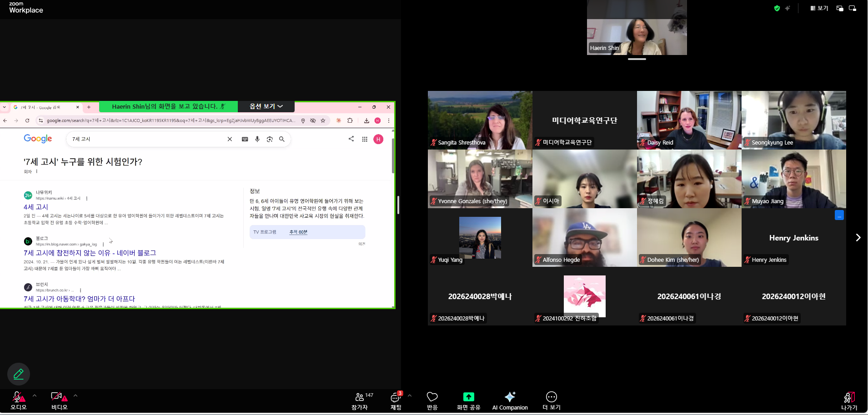Open the reactions heart icon

[432, 397]
